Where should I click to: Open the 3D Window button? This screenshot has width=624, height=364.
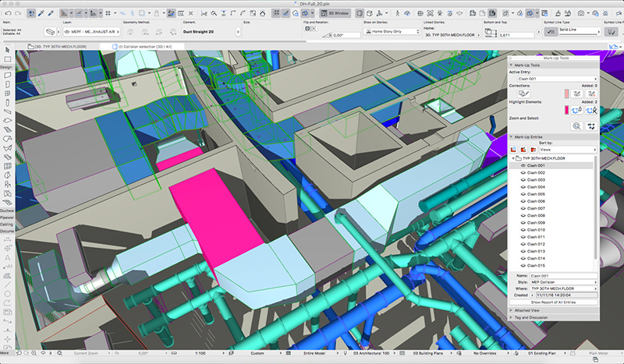point(335,13)
